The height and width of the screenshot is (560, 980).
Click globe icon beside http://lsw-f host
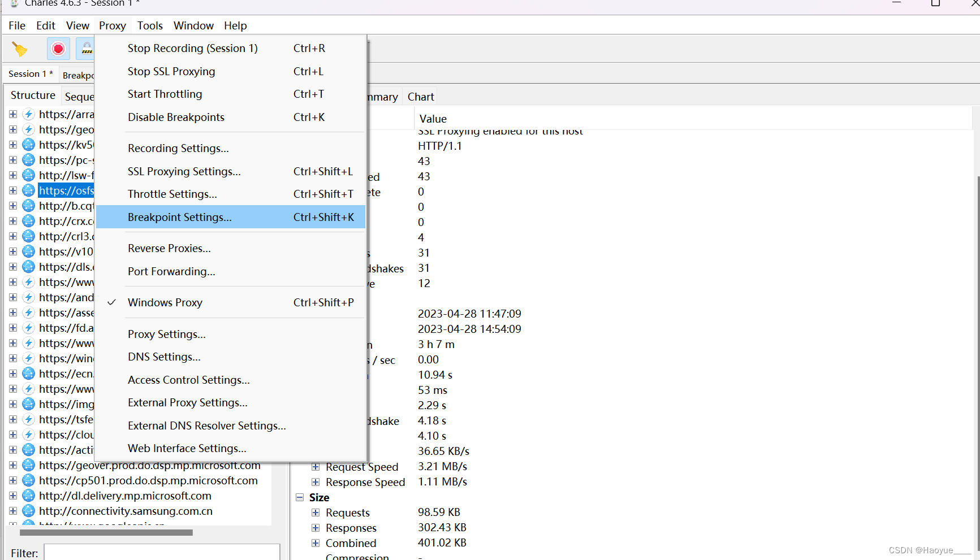(28, 175)
